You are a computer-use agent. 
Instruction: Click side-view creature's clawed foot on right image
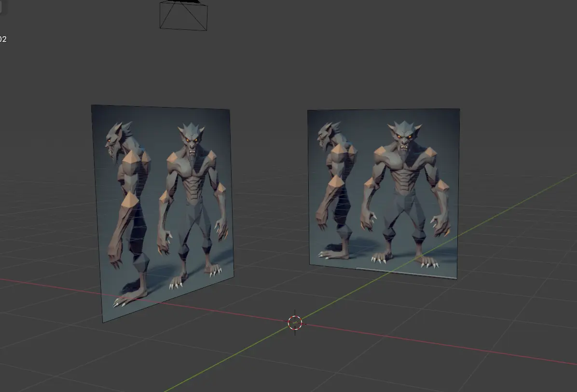click(x=332, y=253)
